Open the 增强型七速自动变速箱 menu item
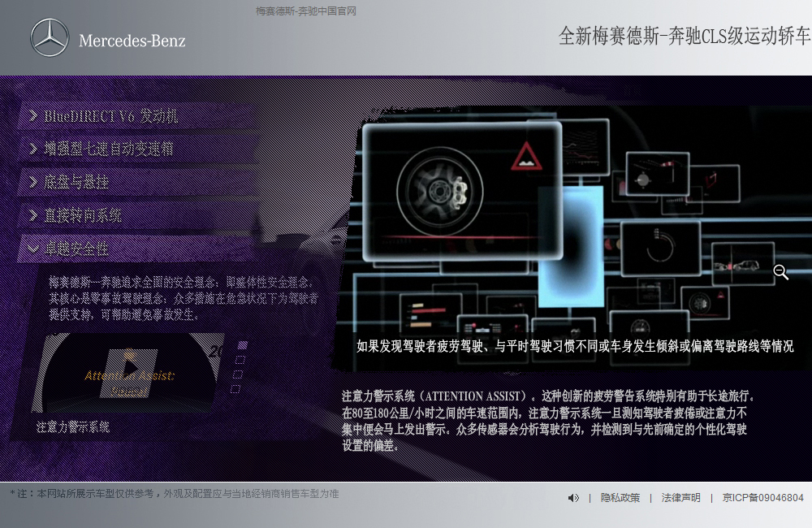The height and width of the screenshot is (528, 812). pyautogui.click(x=108, y=149)
